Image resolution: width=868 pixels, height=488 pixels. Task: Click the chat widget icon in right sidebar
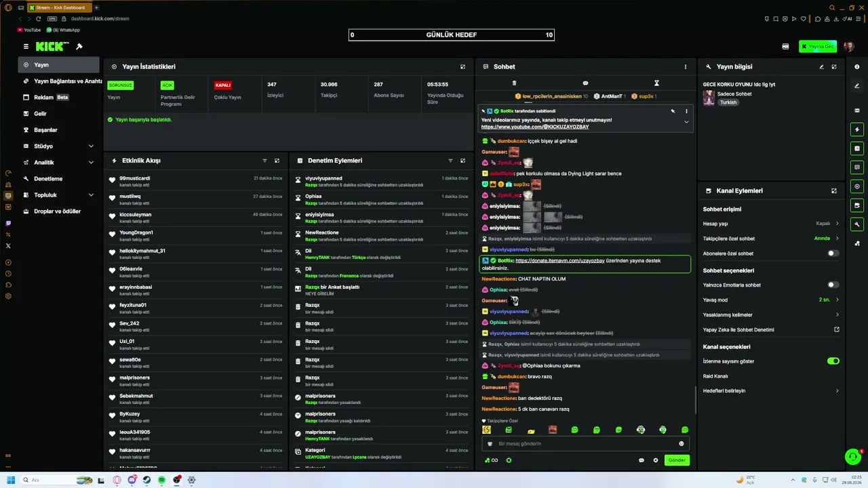[x=857, y=167]
